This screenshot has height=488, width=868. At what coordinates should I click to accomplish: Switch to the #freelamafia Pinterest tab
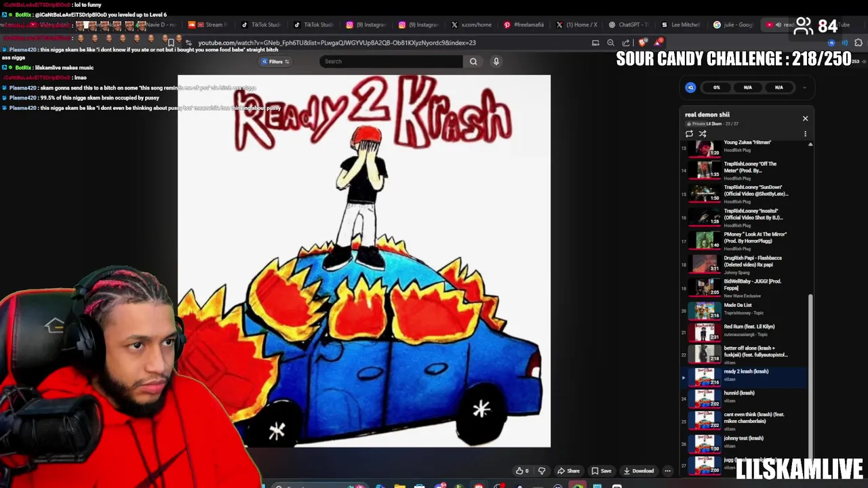tap(523, 25)
